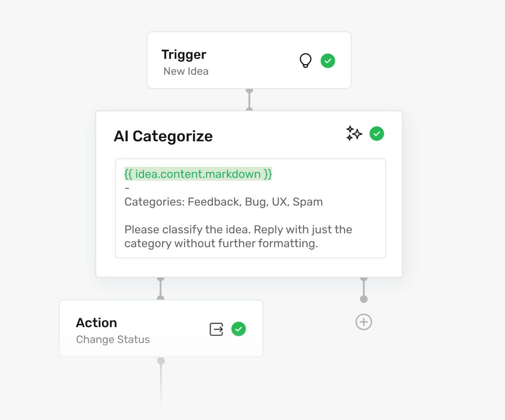The image size is (505, 420).
Task: Click the Change Status arrow icon
Action: [216, 329]
